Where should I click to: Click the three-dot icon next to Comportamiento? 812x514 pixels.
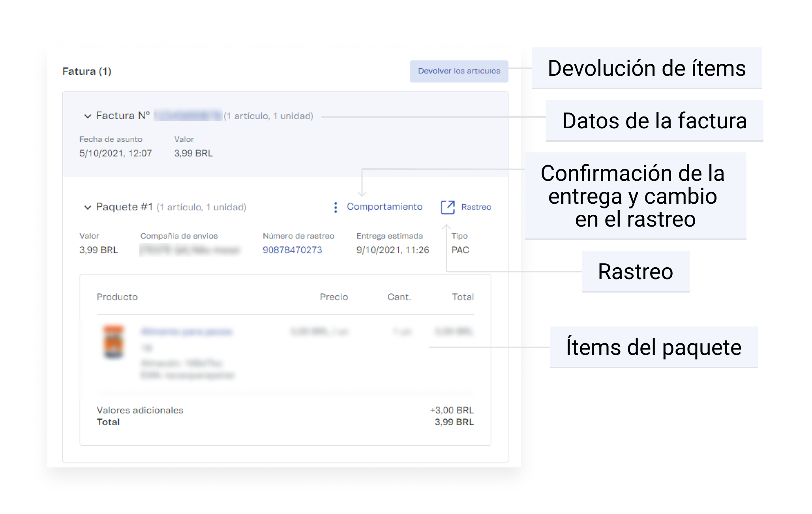(x=335, y=206)
